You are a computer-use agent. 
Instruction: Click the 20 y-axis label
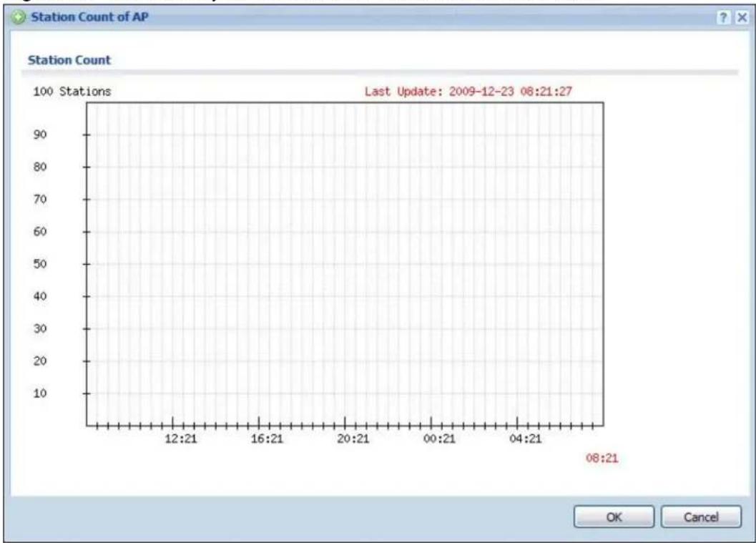tap(40, 361)
